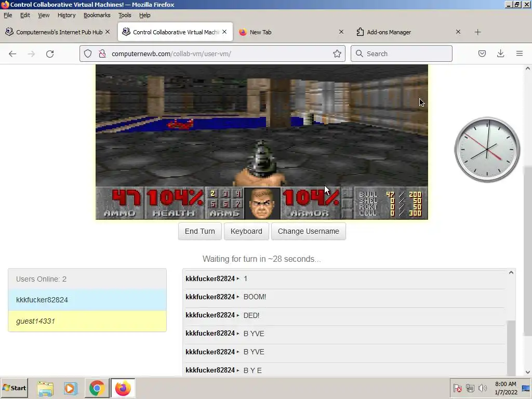Click the network tray icon
The image size is (532, 399).
click(x=470, y=388)
